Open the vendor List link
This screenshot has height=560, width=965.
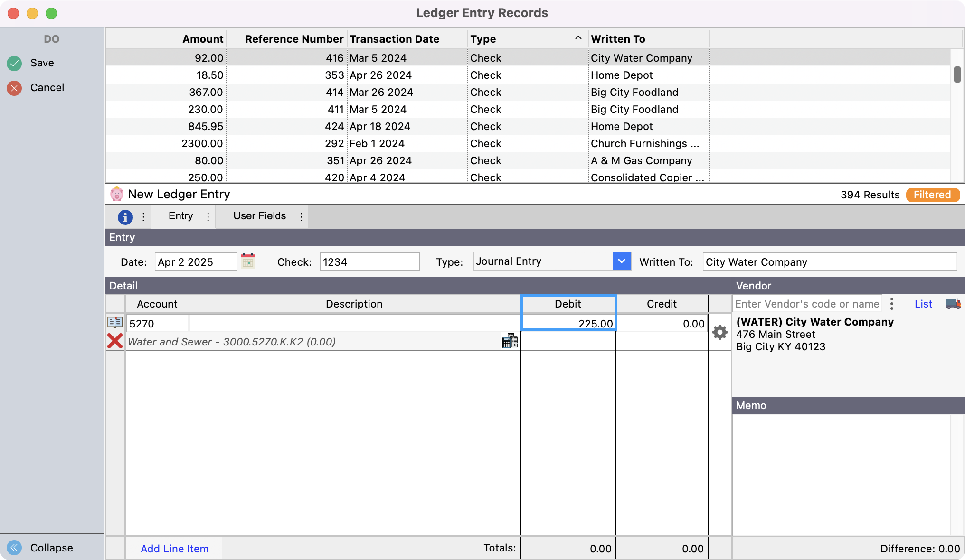923,304
